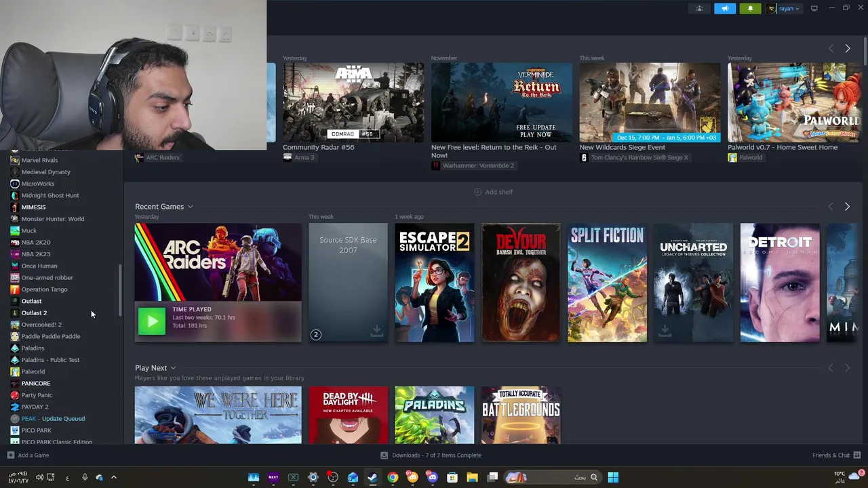Select Operation Tango in library list
Image resolution: width=868 pixels, height=488 pixels.
(44, 289)
